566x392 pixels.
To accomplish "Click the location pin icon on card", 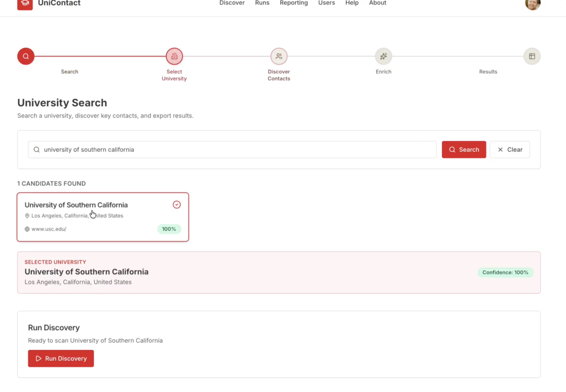I will [27, 216].
